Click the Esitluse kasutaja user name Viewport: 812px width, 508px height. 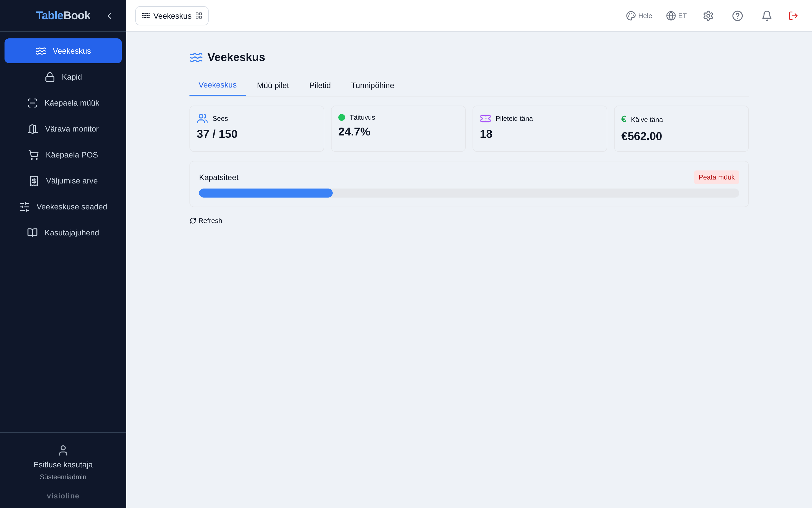(x=63, y=465)
